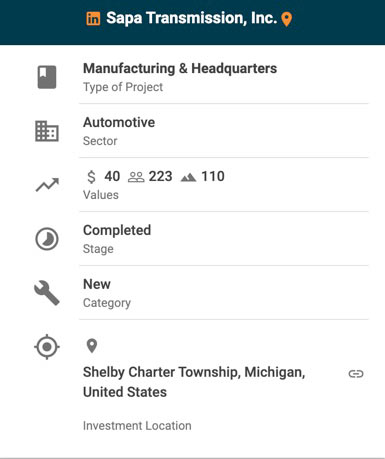Select the Sapa Transmission, Inc. title
The image size is (385, 459).
pos(191,18)
